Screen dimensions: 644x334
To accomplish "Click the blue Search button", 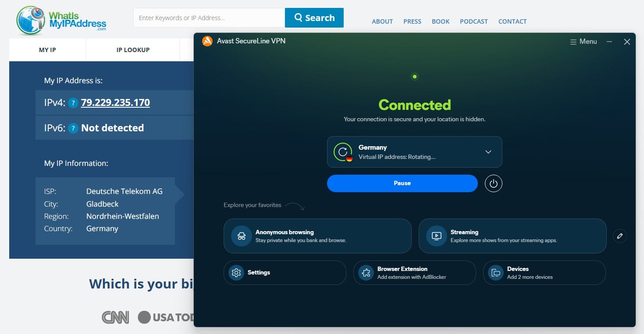I will (x=314, y=18).
